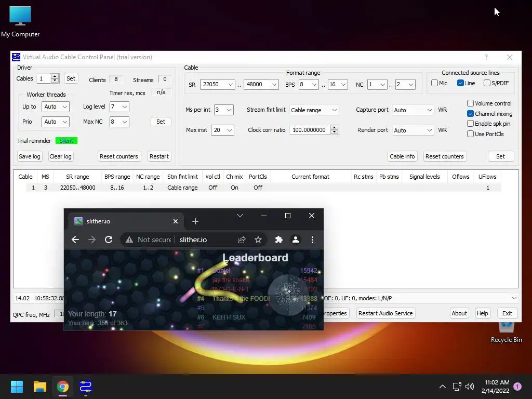Open My Computer desktop icon
Screen dimensions: 532x399
(x=20, y=22)
